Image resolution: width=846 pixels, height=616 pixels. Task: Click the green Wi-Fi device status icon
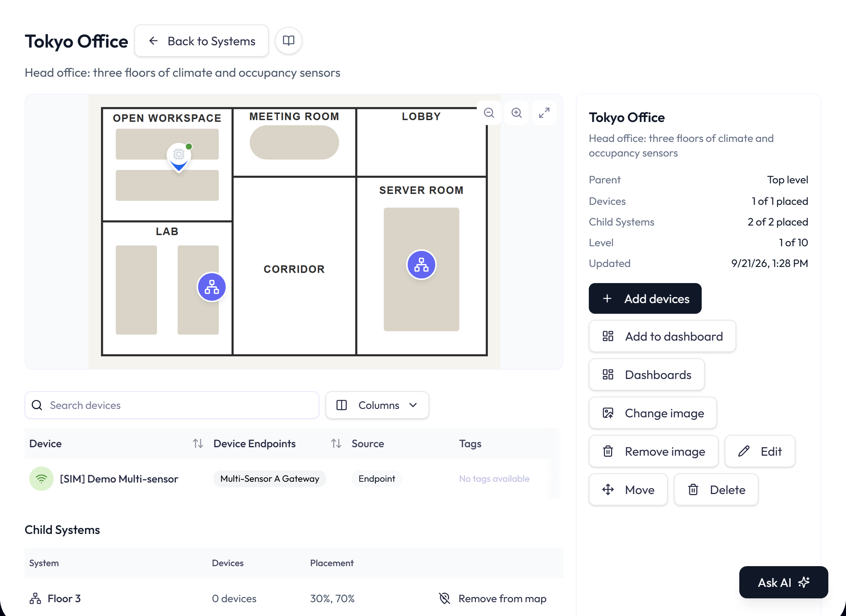41,479
